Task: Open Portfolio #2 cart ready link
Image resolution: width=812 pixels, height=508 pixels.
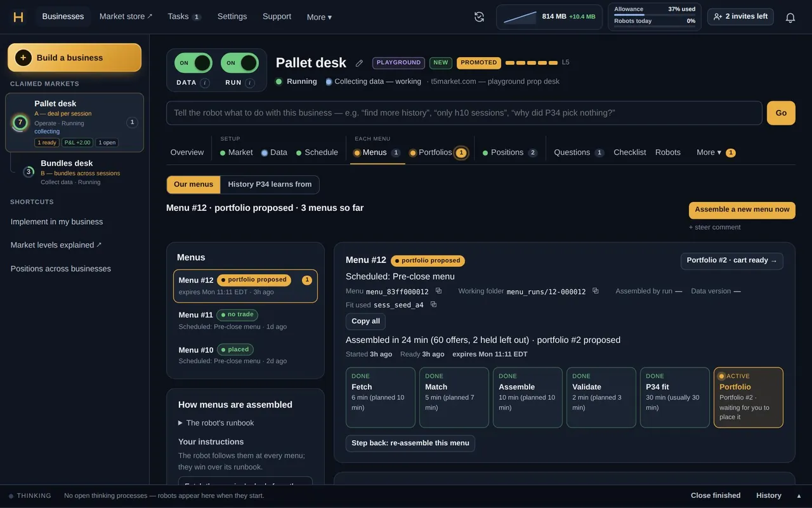Action: (x=732, y=261)
